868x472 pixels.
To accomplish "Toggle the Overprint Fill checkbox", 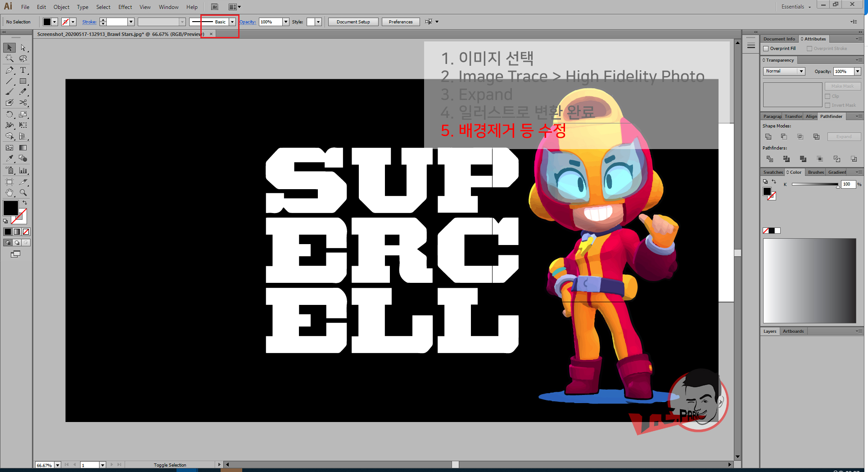I will [x=766, y=49].
